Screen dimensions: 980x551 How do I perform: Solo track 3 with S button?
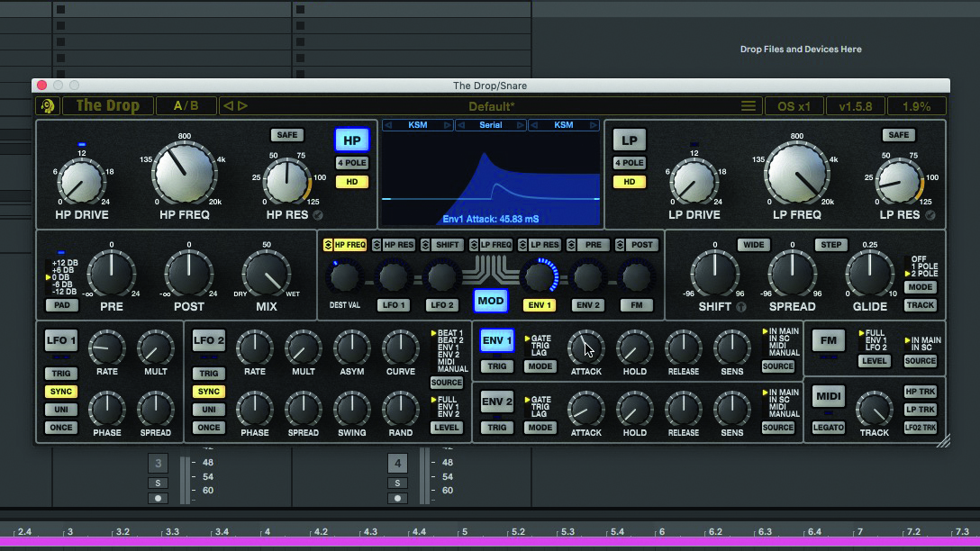coord(159,483)
